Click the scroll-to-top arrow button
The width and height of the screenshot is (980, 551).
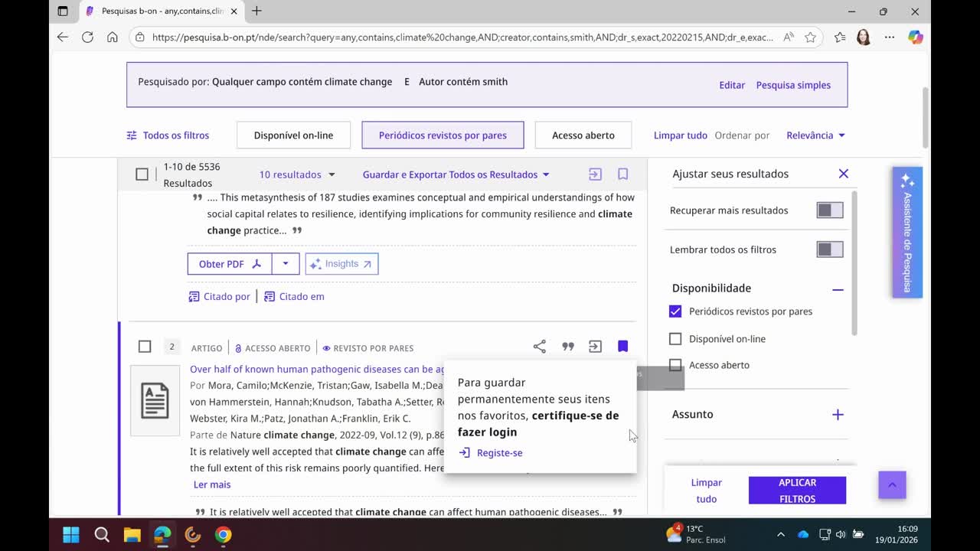coord(891,484)
